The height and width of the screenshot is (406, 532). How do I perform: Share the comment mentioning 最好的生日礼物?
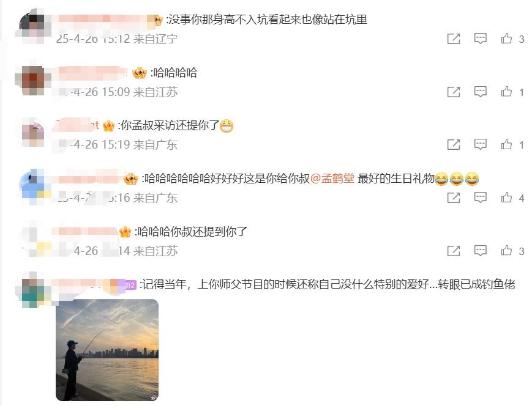(454, 197)
